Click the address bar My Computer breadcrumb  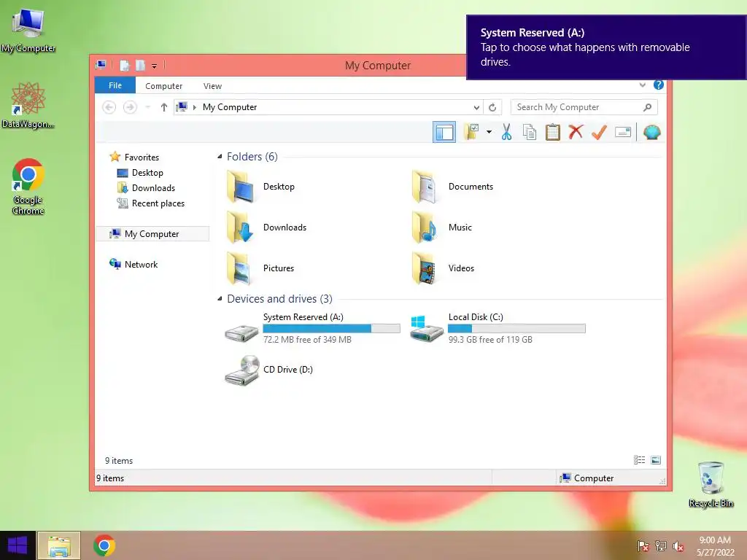tap(230, 107)
